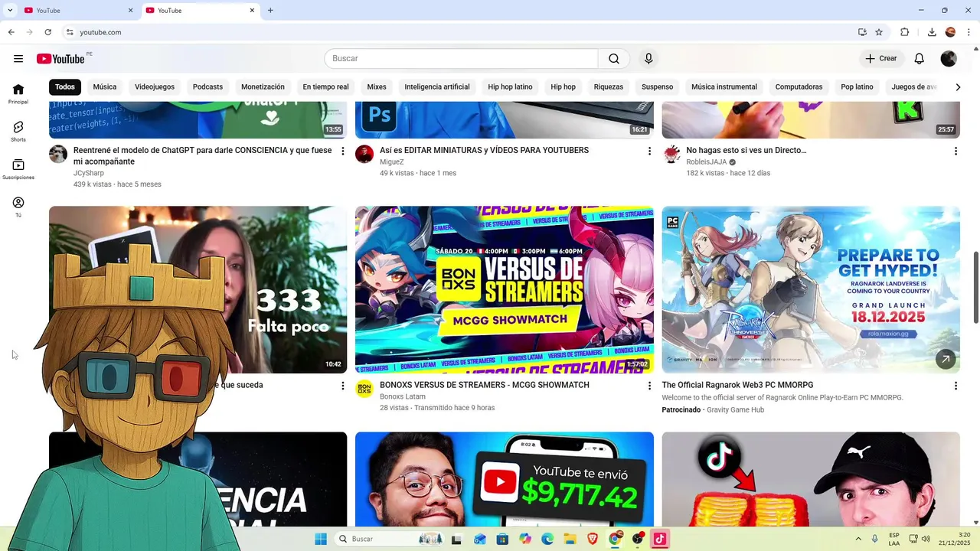Open Shorts from the sidebar
Screen dimensions: 980x551
[x=18, y=132]
